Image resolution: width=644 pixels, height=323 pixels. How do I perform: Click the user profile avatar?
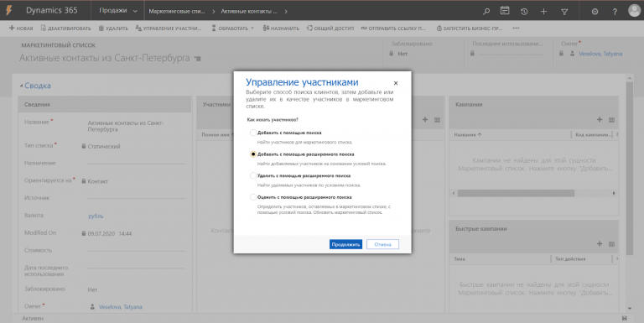tap(635, 11)
